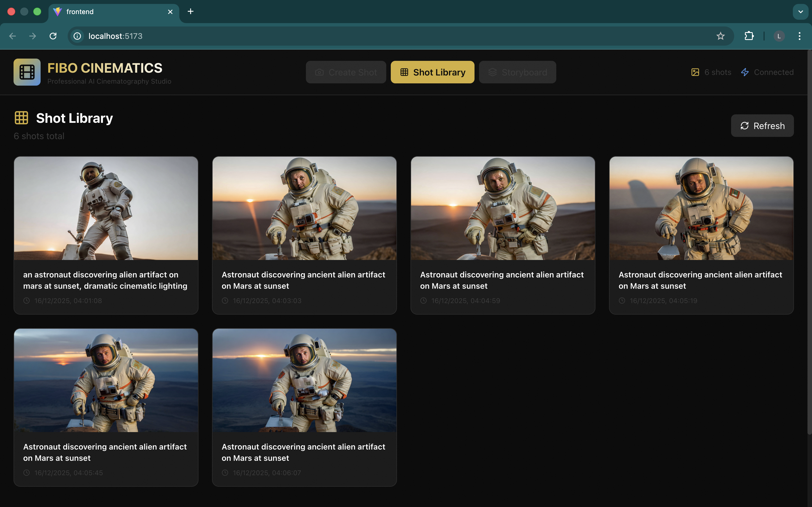This screenshot has width=812, height=507.
Task: Click the lightning bolt Connected status icon
Action: tap(745, 72)
